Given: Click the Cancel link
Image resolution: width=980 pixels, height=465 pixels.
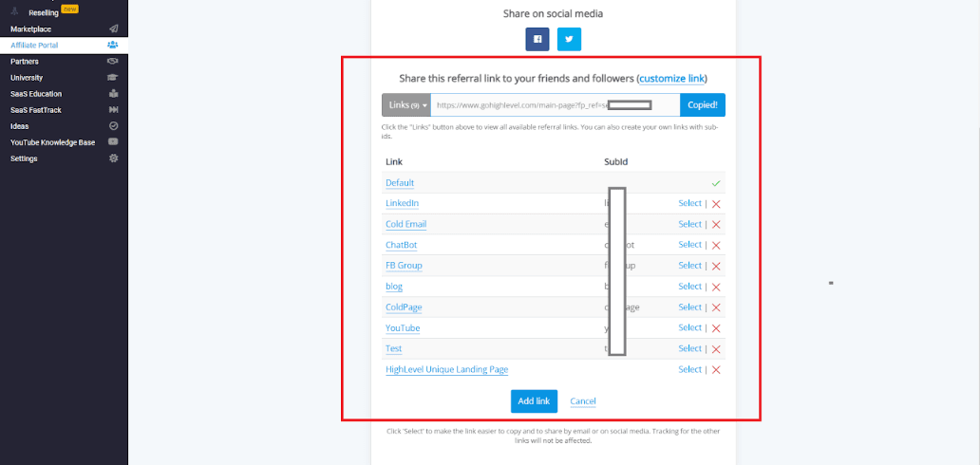Looking at the screenshot, I should click(582, 401).
